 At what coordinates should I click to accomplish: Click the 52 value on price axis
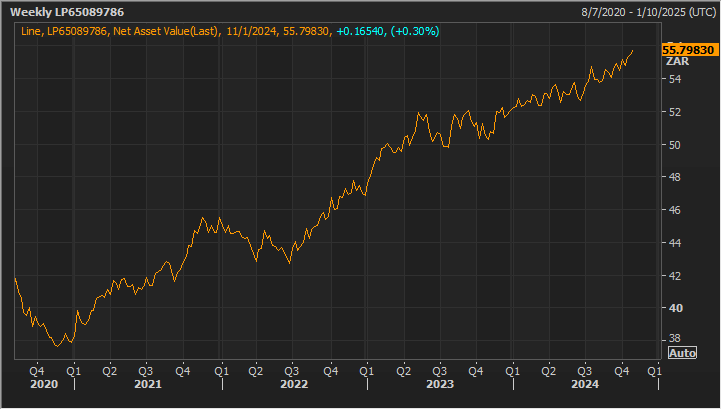coord(676,113)
